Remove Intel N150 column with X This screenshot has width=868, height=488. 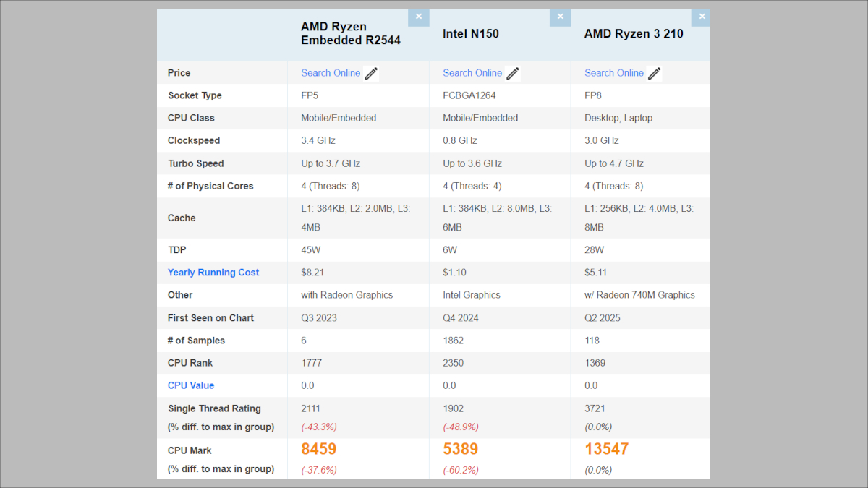pos(560,17)
